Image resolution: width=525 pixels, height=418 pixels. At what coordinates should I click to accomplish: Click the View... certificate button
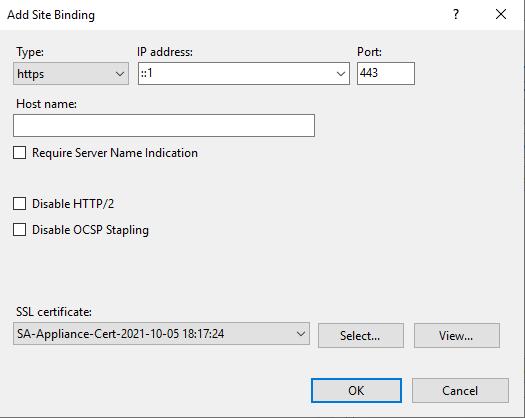pos(457,336)
